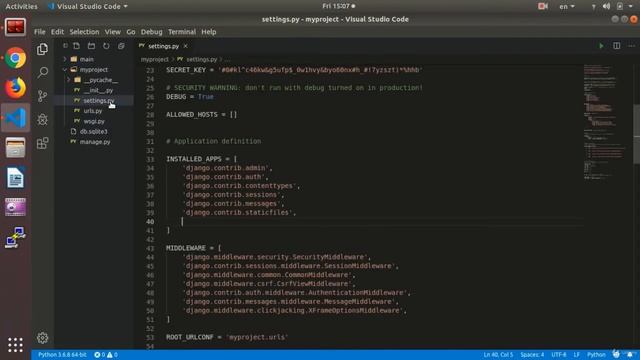640x360 pixels.
Task: Click Python 3.6.8 64-bit interpreter selector
Action: [62, 355]
